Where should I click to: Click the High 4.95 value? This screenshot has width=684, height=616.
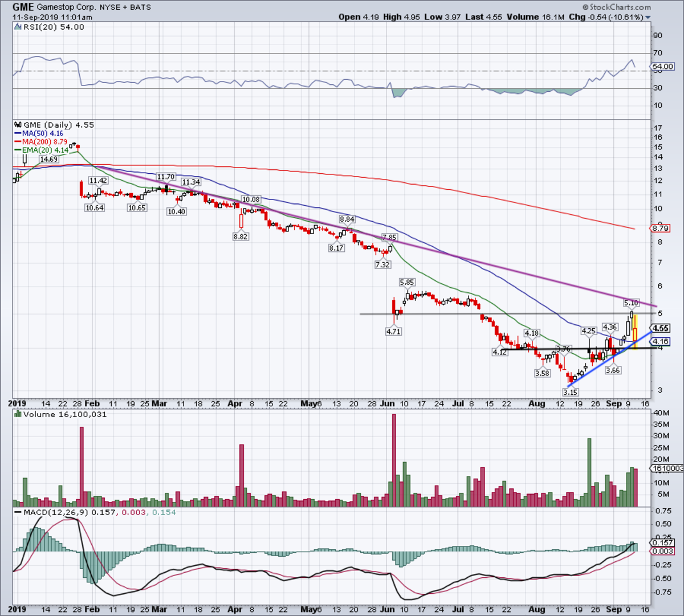click(x=401, y=17)
